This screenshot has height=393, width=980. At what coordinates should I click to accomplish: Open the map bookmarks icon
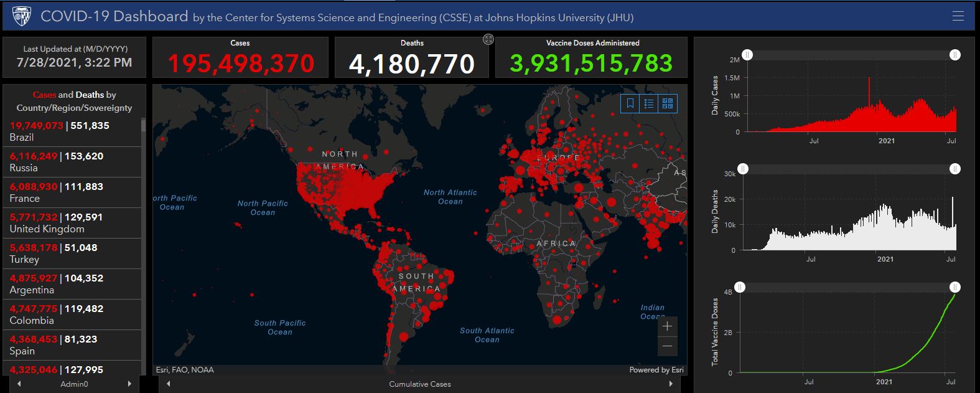[x=630, y=104]
